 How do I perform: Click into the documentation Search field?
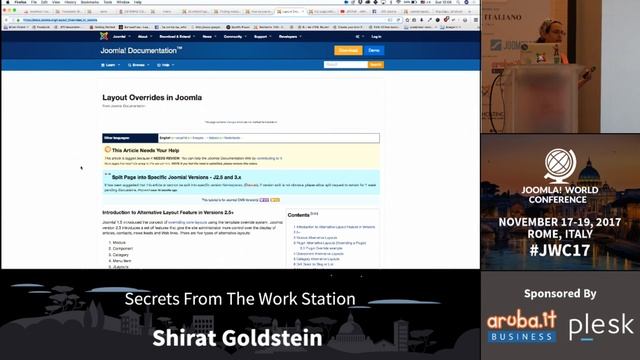346,64
